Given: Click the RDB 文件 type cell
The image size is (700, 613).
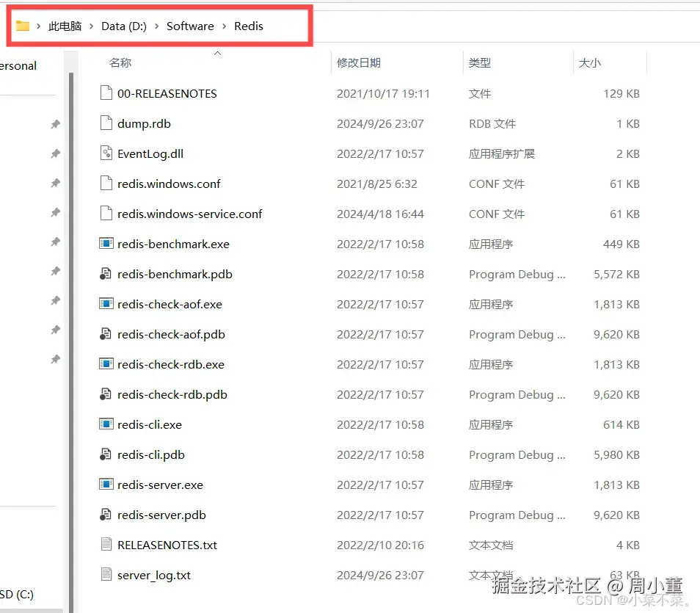Looking at the screenshot, I should (x=492, y=123).
